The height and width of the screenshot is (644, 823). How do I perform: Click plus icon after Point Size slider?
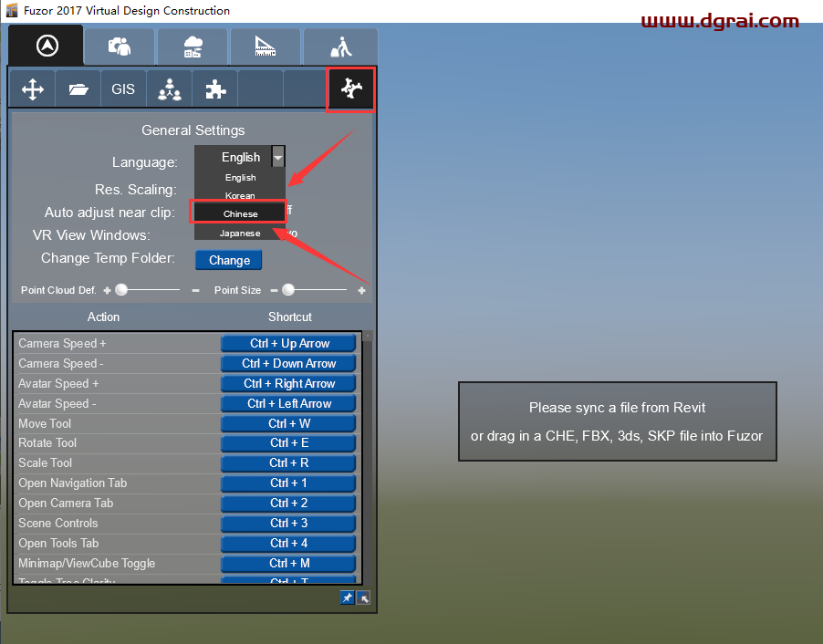pyautogui.click(x=361, y=290)
